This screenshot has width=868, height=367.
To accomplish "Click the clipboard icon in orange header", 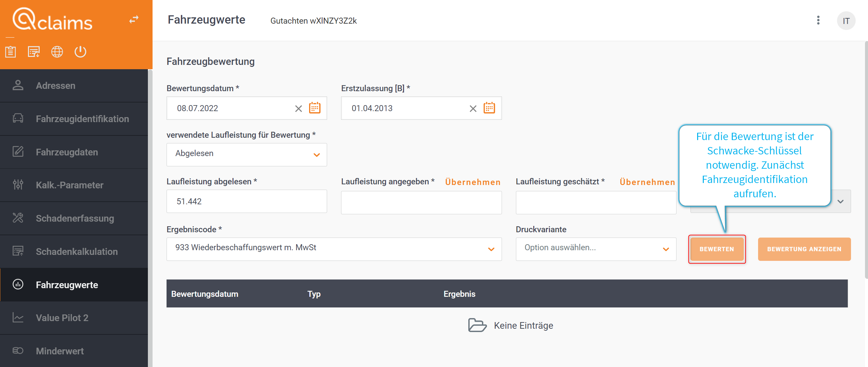I will tap(10, 52).
